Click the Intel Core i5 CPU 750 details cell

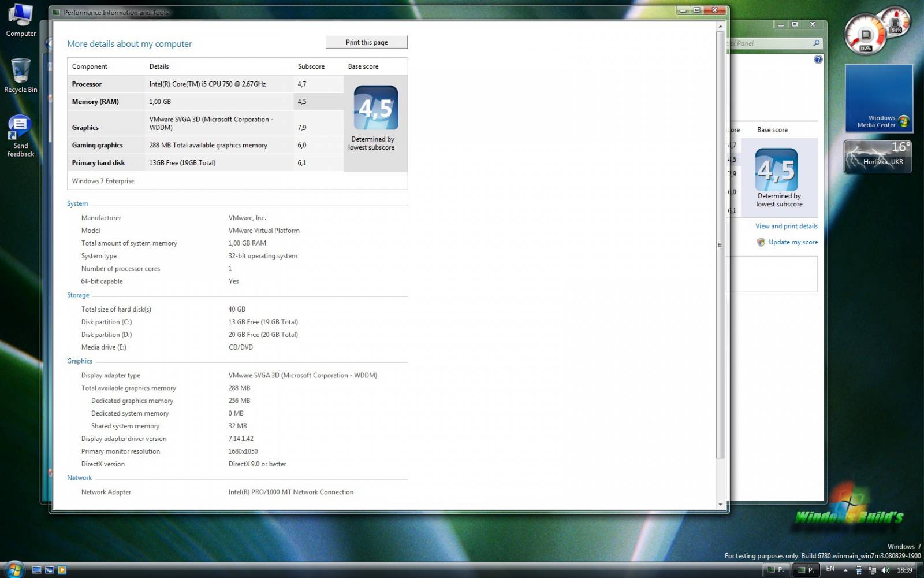point(207,84)
